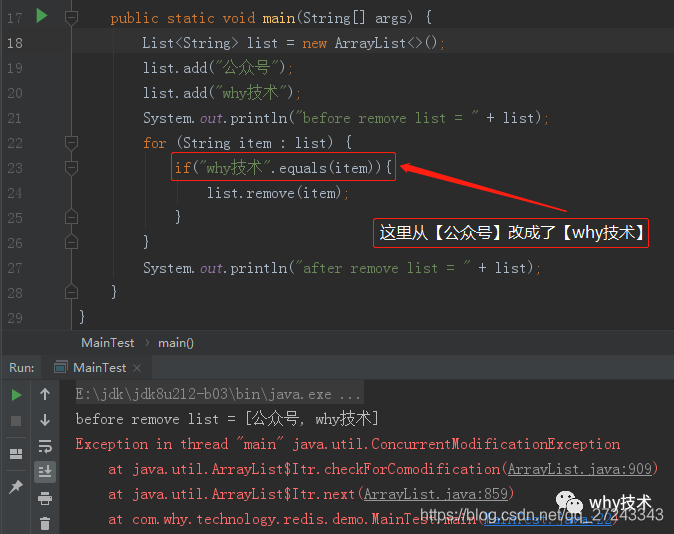Restore layout in the Run panel
674x534 pixels.
point(16,454)
